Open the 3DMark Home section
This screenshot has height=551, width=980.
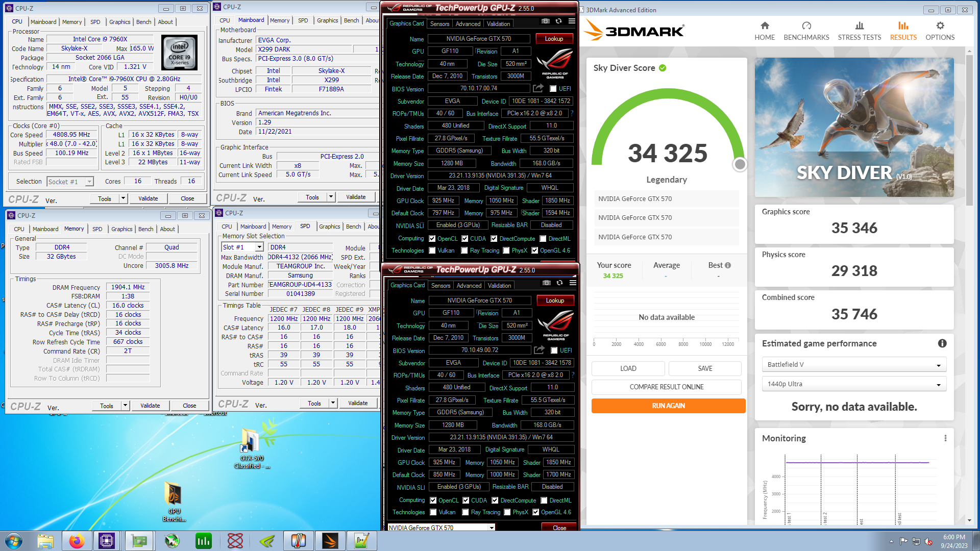tap(764, 31)
